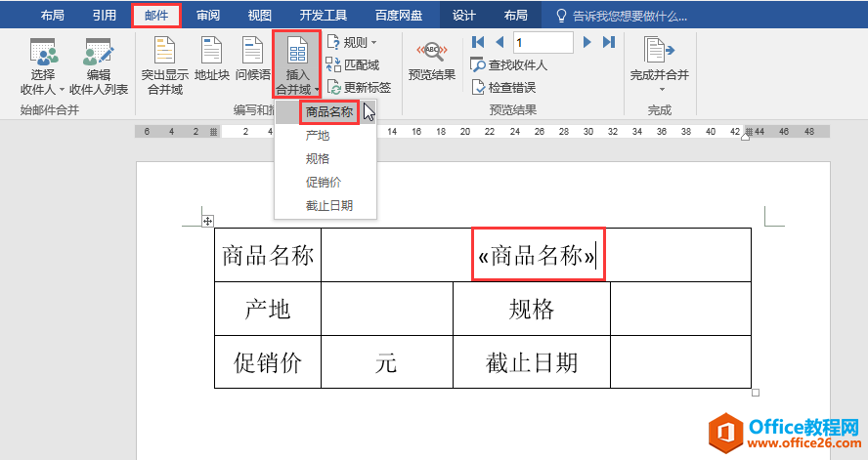Go to the first record
This screenshot has width=868, height=460.
(478, 42)
